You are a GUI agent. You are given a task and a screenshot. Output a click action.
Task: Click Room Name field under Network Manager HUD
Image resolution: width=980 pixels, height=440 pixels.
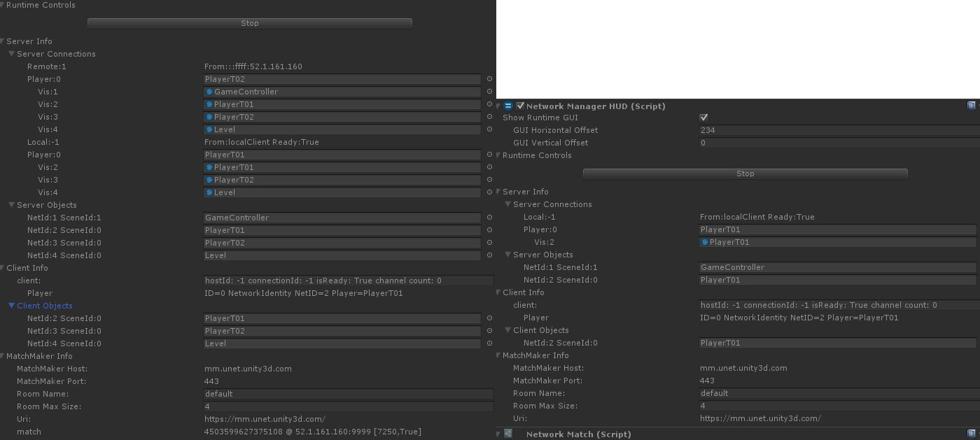point(839,393)
